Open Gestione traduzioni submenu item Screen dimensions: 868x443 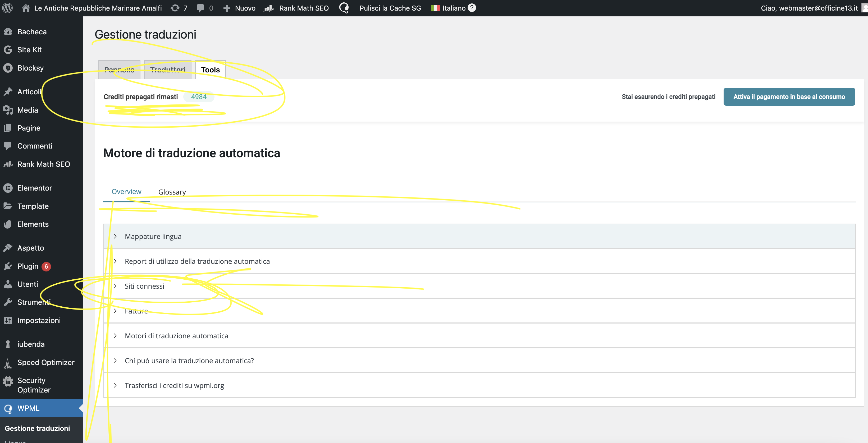coord(37,428)
